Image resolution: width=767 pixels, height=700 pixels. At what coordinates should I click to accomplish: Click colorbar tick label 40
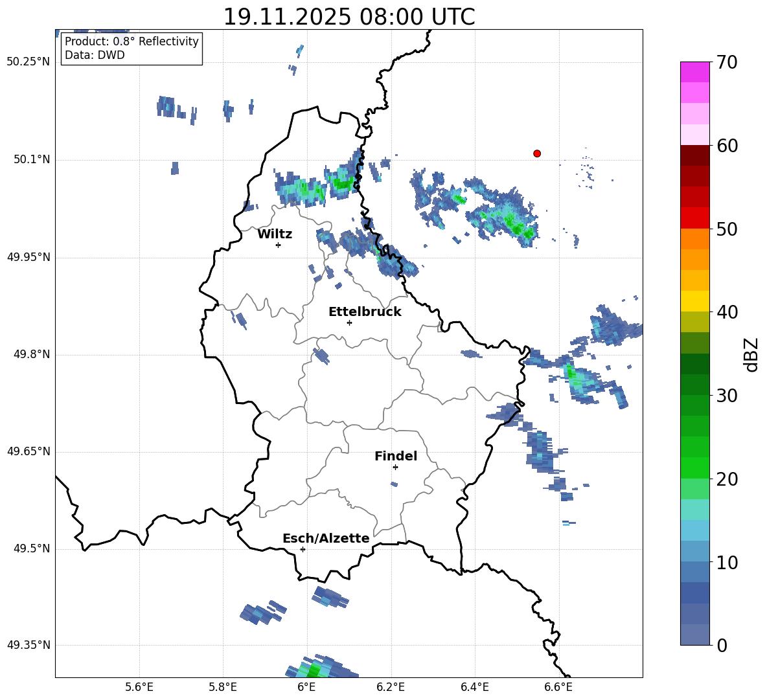coord(727,312)
